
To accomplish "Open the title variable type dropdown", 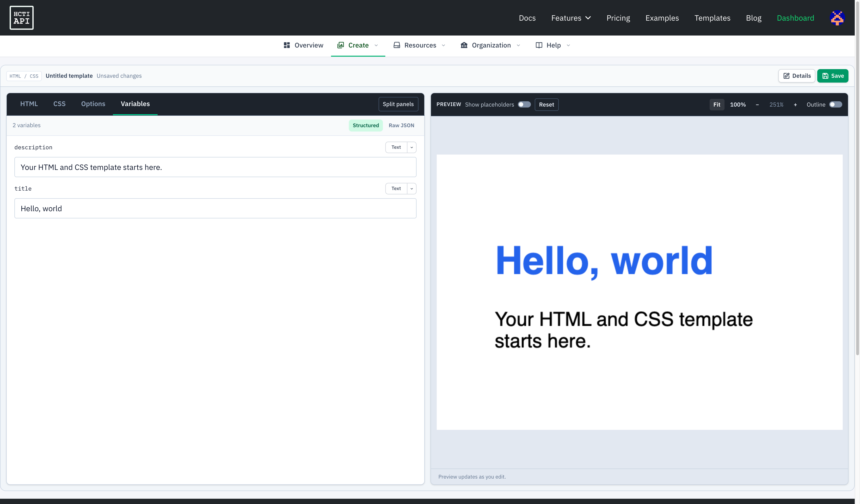I will 412,189.
